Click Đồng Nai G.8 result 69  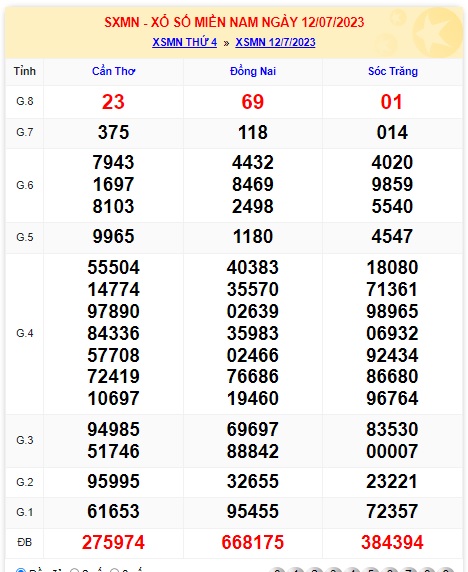click(x=253, y=102)
